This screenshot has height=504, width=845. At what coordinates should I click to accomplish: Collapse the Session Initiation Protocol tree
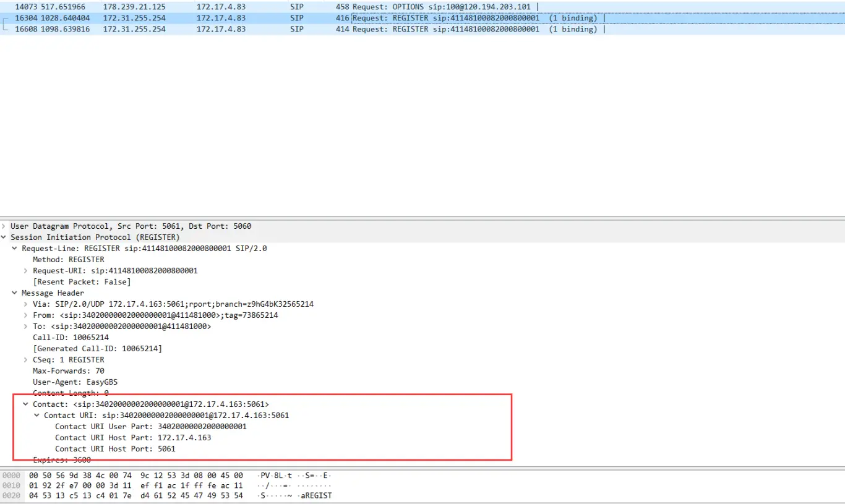click(4, 237)
